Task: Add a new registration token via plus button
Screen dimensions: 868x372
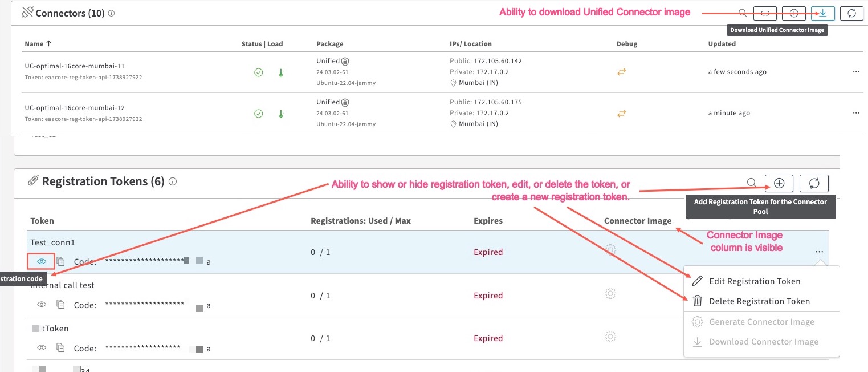Action: (x=779, y=183)
